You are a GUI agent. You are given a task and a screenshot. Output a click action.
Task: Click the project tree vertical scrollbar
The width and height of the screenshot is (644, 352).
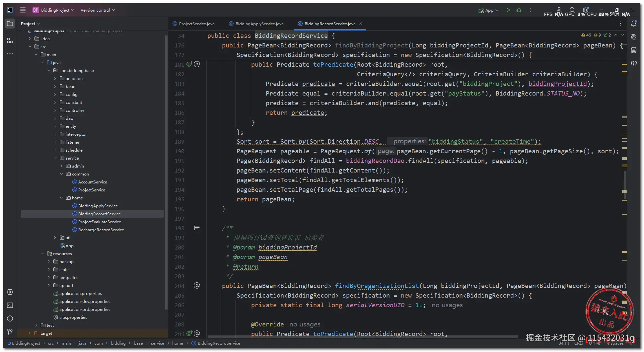coord(166,173)
